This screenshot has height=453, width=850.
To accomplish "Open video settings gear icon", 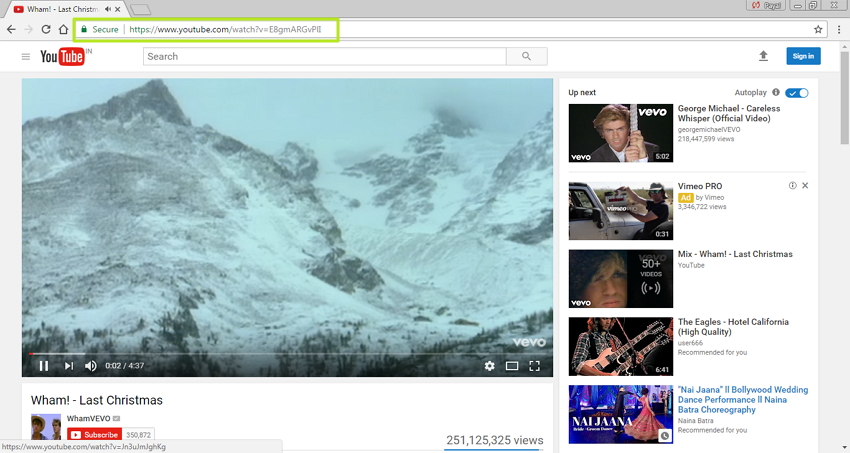I will [489, 366].
